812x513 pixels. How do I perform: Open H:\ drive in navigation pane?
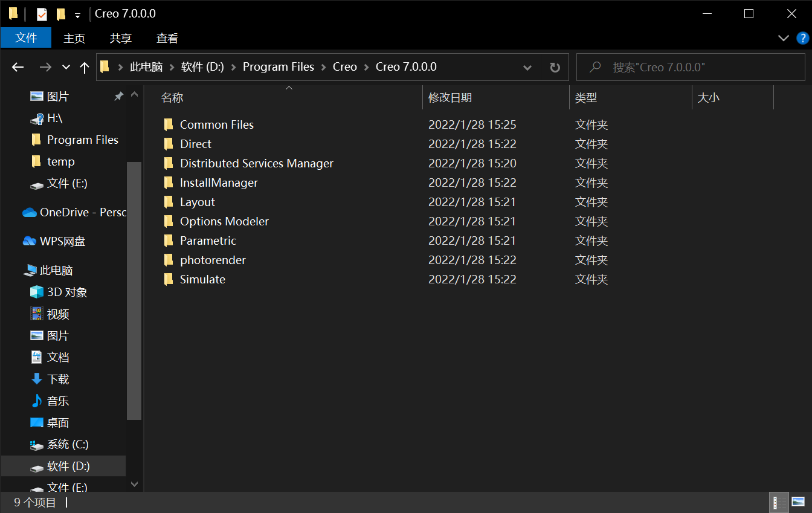tap(55, 118)
